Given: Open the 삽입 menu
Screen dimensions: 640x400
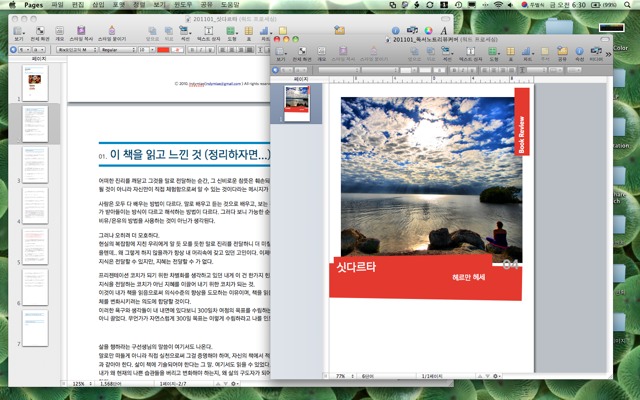Looking at the screenshot, I should [98, 5].
